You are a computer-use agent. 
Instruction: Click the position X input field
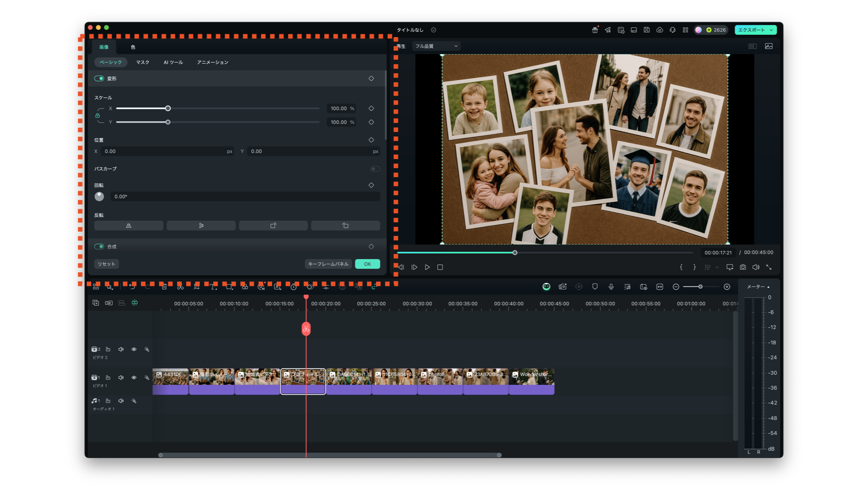166,151
